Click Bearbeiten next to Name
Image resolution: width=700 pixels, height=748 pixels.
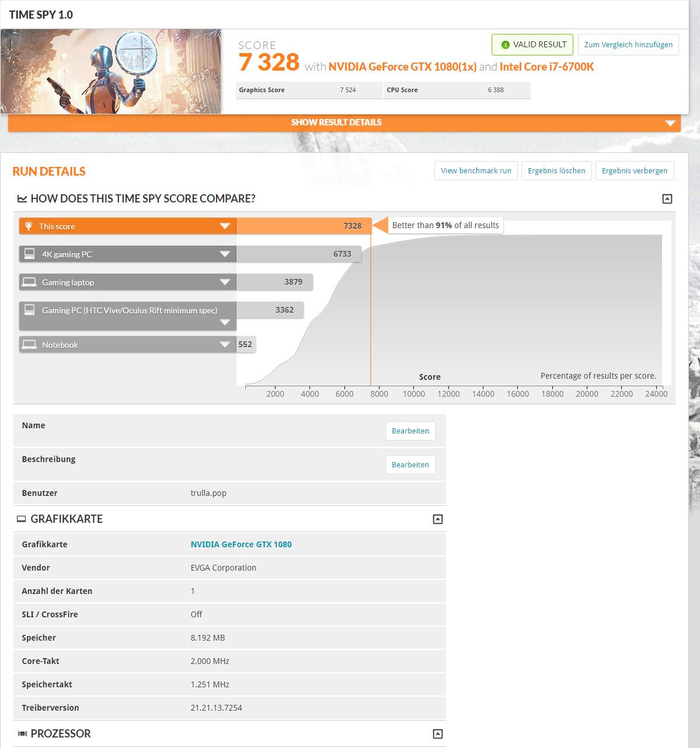point(410,431)
